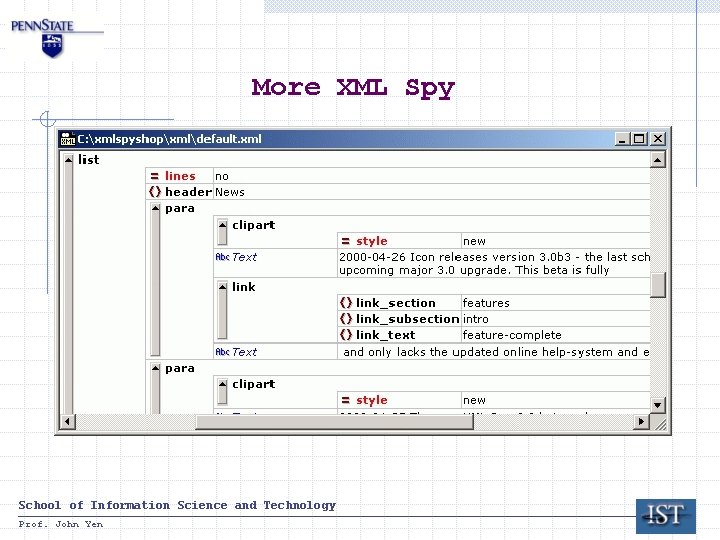Select the first 'para' element label
Screen dimensions: 720x540
pos(180,209)
